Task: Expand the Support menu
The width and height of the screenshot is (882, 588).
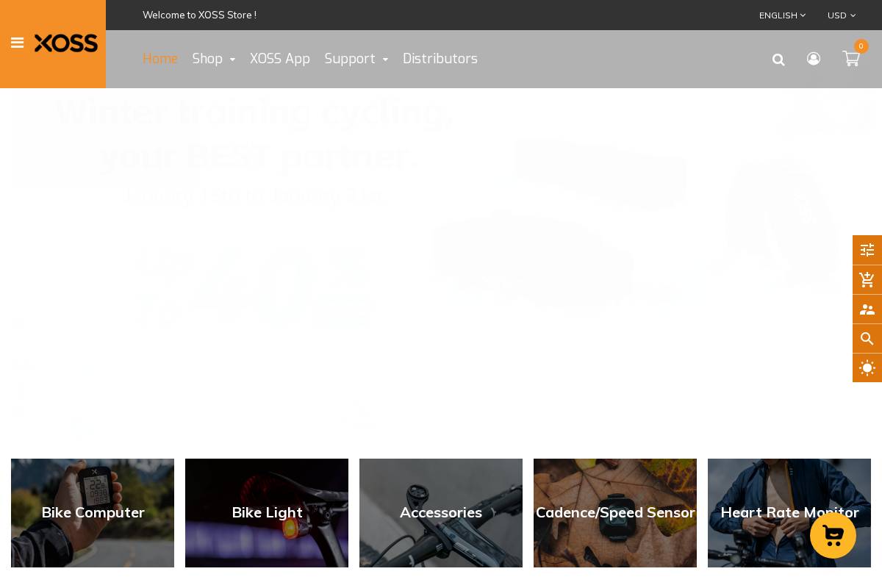Action: (x=356, y=59)
